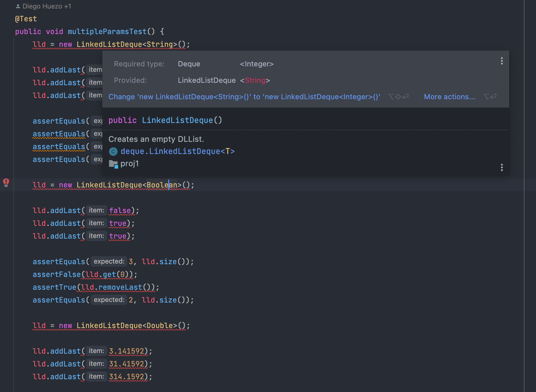Open the three-dot menu beside proj1
Image resolution: width=536 pixels, height=392 pixels.
(x=502, y=167)
